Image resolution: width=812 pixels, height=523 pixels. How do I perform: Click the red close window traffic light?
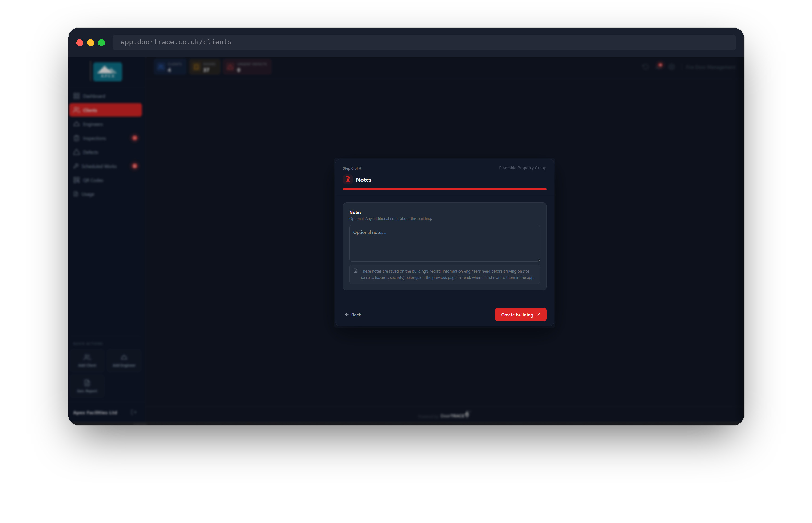[x=80, y=42]
